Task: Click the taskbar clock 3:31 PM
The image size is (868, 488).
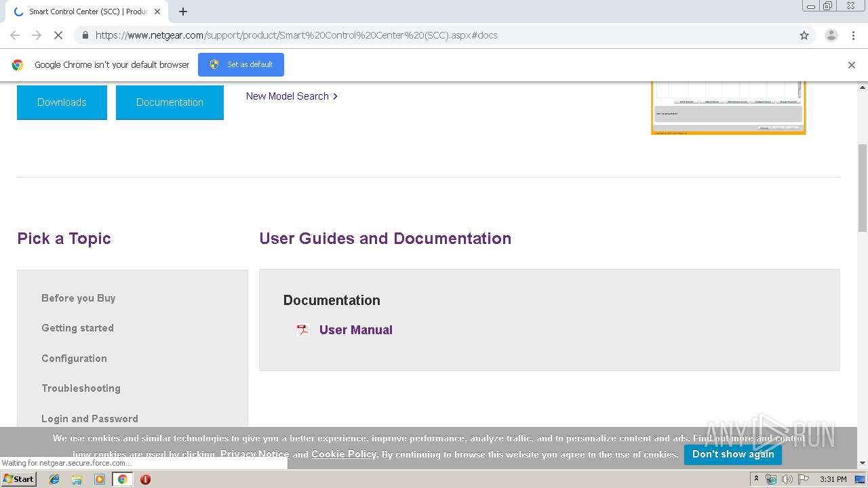Action: click(x=833, y=479)
